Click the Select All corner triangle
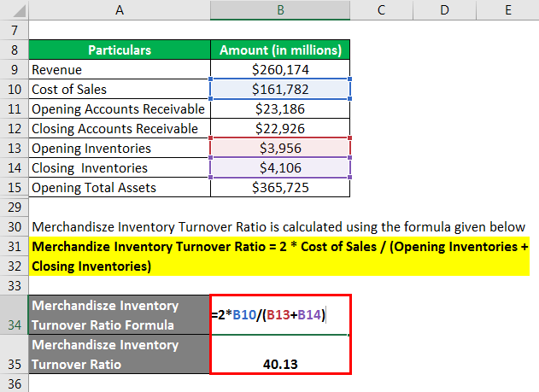This screenshot has width=539, height=392. point(19,10)
